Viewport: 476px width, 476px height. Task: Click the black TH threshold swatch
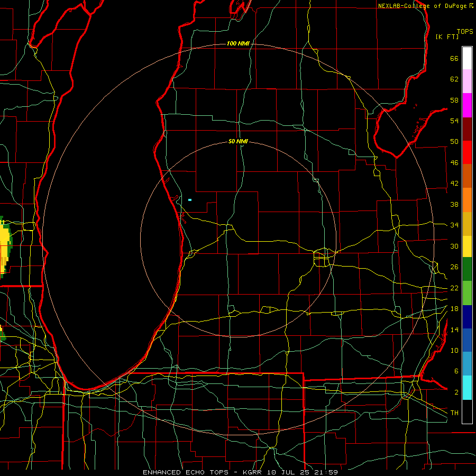[x=467, y=411]
